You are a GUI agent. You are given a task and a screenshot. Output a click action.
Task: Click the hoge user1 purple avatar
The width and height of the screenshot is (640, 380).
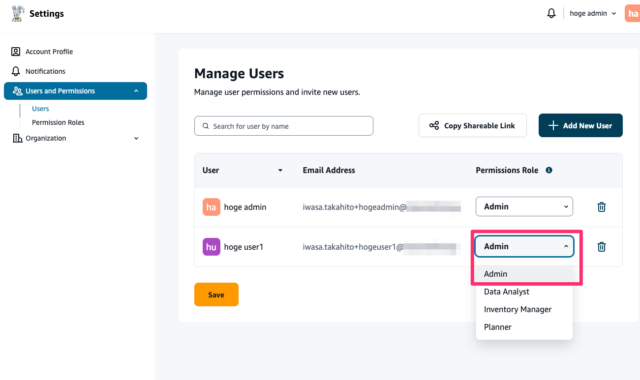tap(211, 247)
